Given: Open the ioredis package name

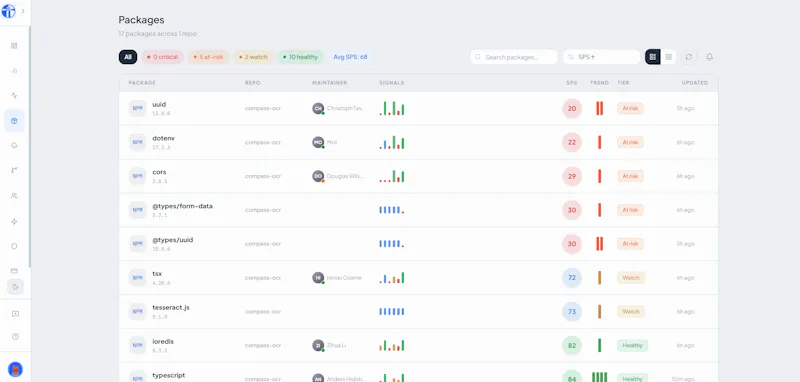Looking at the screenshot, I should pyautogui.click(x=163, y=341).
